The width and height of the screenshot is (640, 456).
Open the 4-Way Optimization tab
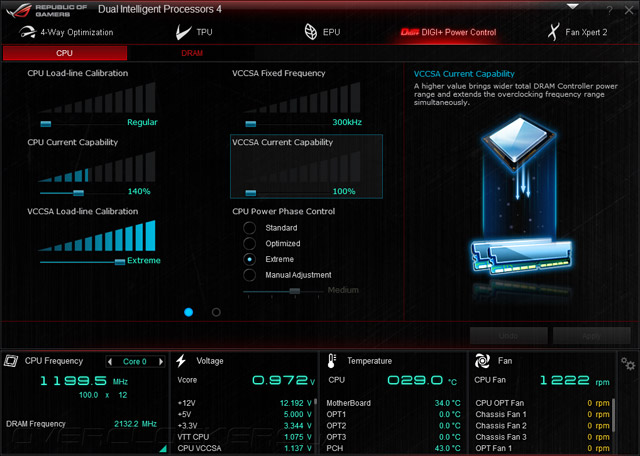pyautogui.click(x=66, y=32)
